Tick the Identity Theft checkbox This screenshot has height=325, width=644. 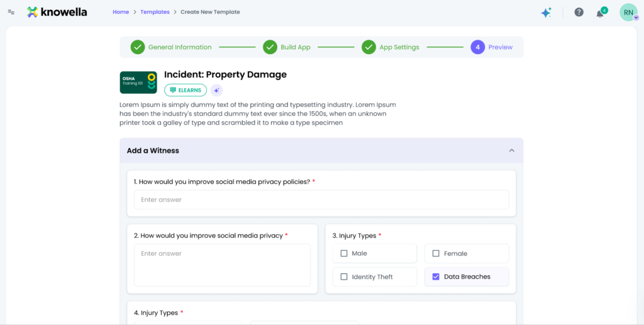[344, 277]
